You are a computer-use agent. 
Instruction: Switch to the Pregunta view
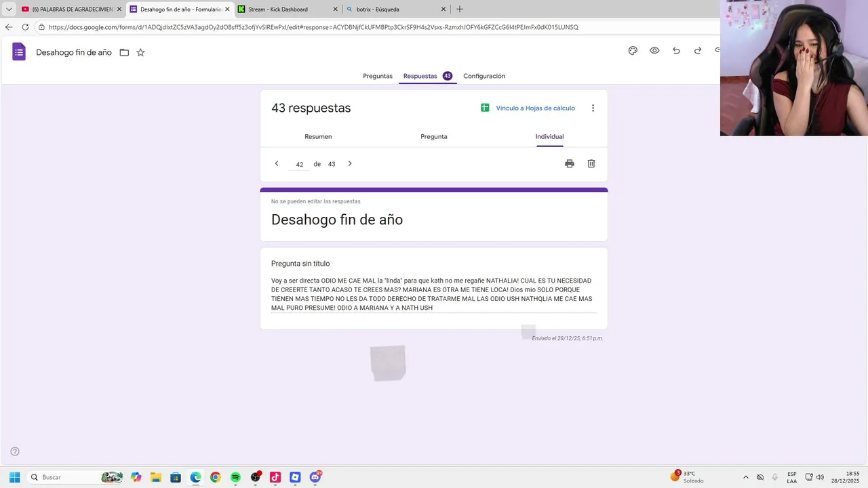click(434, 136)
